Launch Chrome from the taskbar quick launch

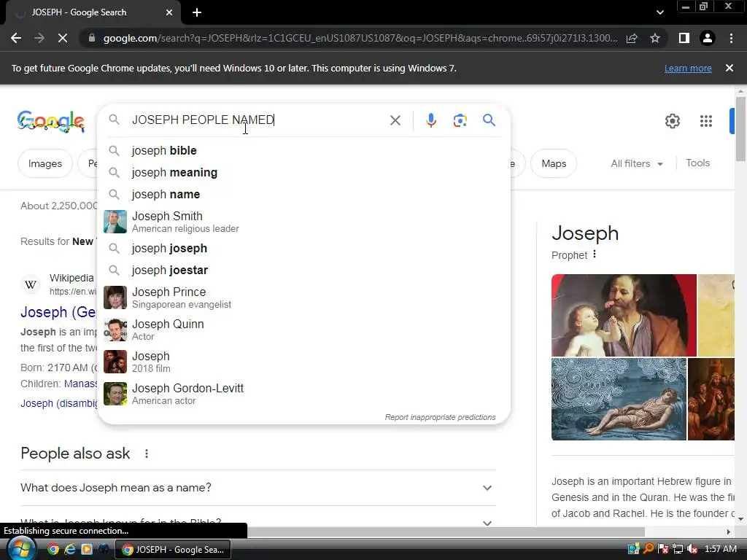point(53,549)
